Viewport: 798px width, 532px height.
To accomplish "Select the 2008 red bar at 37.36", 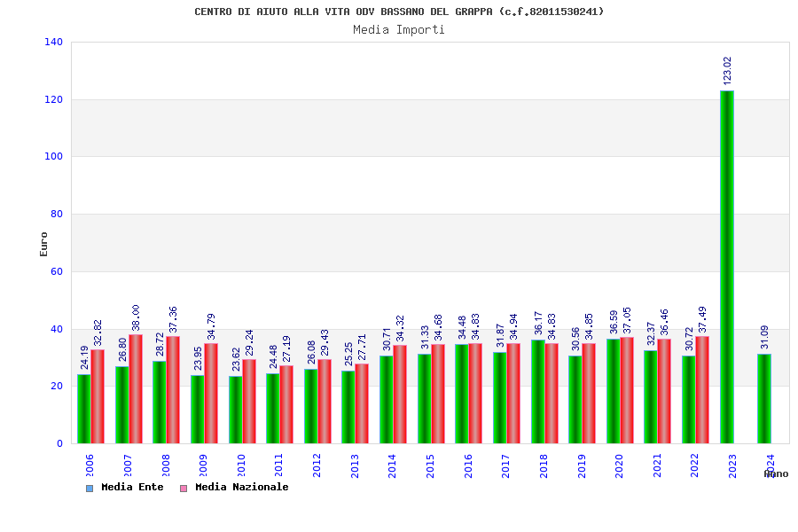I will [173, 389].
